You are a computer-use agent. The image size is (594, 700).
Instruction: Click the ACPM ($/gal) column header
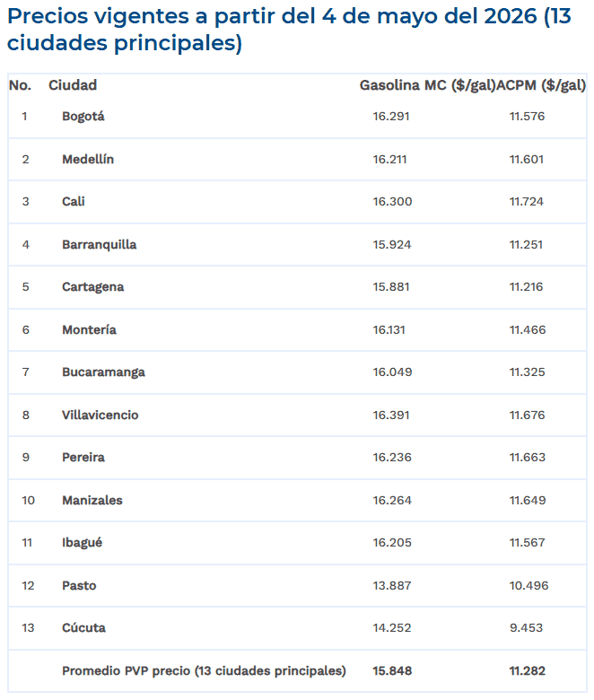coord(541,85)
